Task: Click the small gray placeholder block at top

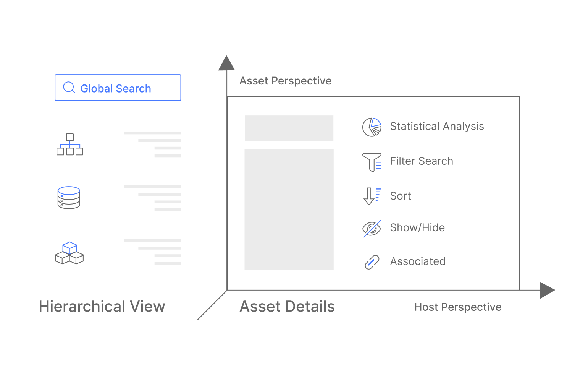Action: click(289, 128)
